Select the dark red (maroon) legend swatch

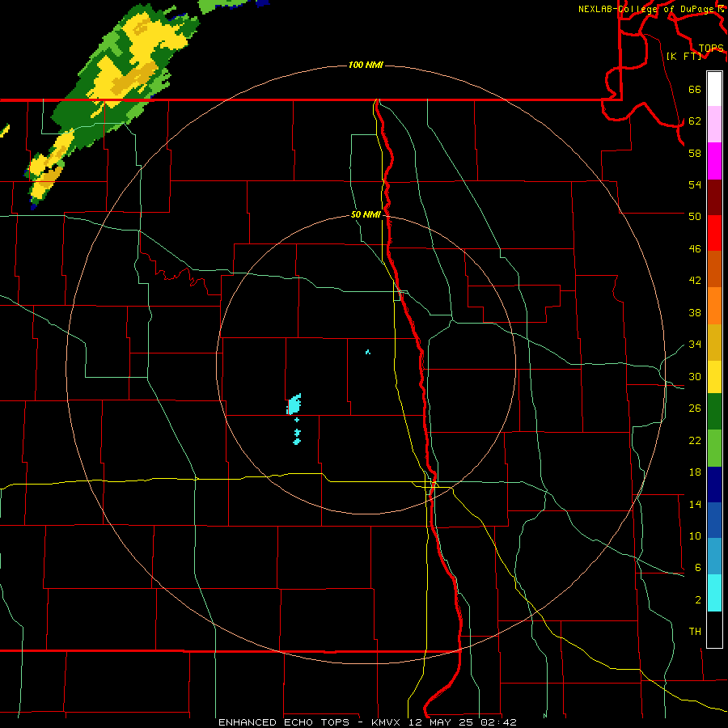pos(714,197)
